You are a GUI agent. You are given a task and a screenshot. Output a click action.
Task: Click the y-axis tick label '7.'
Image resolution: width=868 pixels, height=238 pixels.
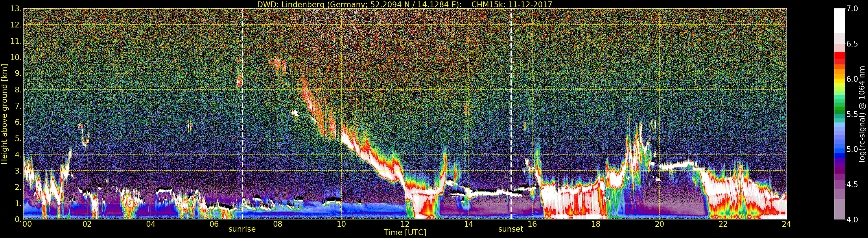(x=18, y=106)
